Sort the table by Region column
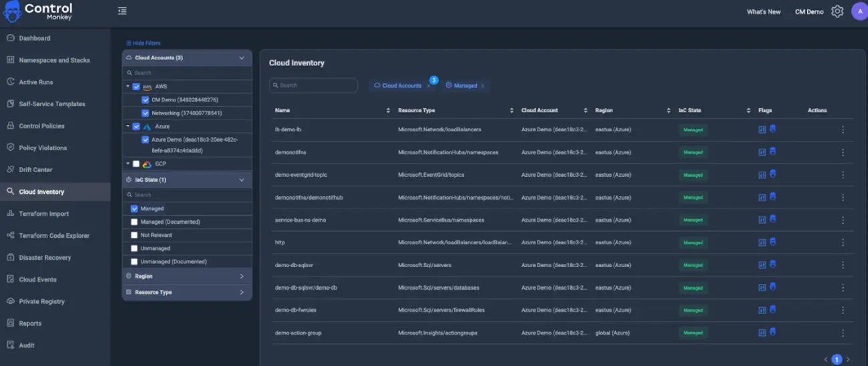The width and height of the screenshot is (868, 366). (x=668, y=110)
